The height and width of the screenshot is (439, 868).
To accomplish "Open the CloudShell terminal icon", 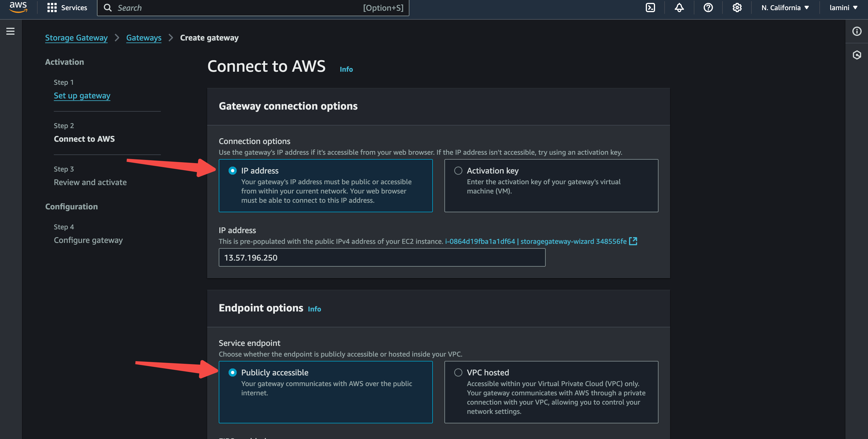I will 650,8.
